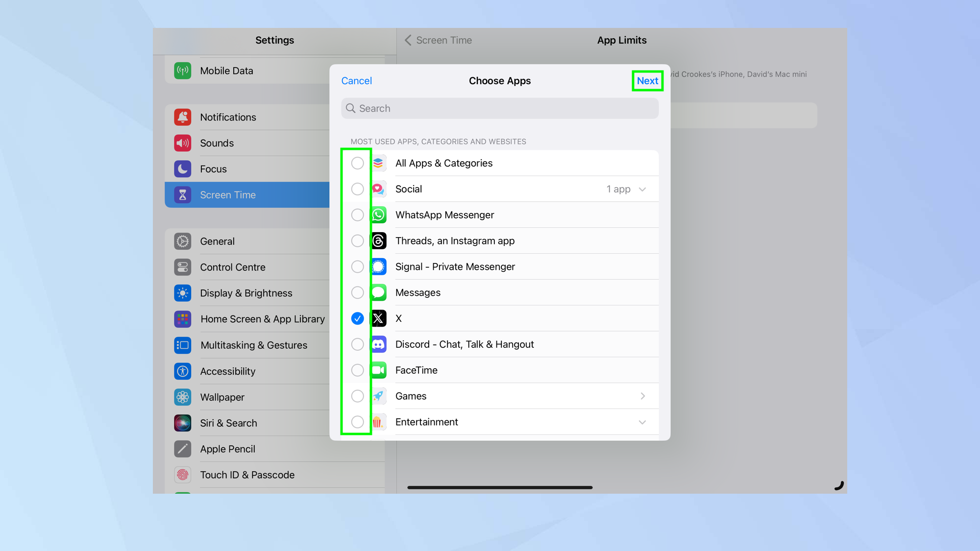
Task: Expand the Entertainment category chevron
Action: pyautogui.click(x=642, y=423)
